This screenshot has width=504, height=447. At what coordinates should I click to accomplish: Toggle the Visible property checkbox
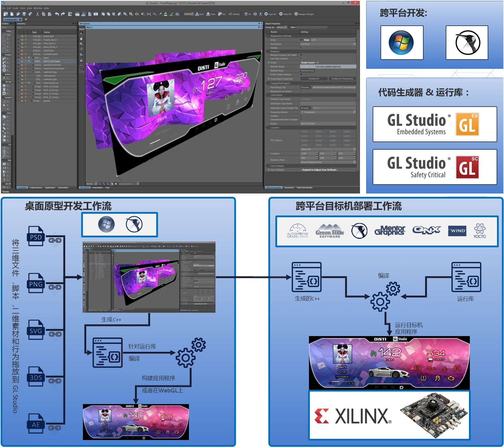coord(301,48)
